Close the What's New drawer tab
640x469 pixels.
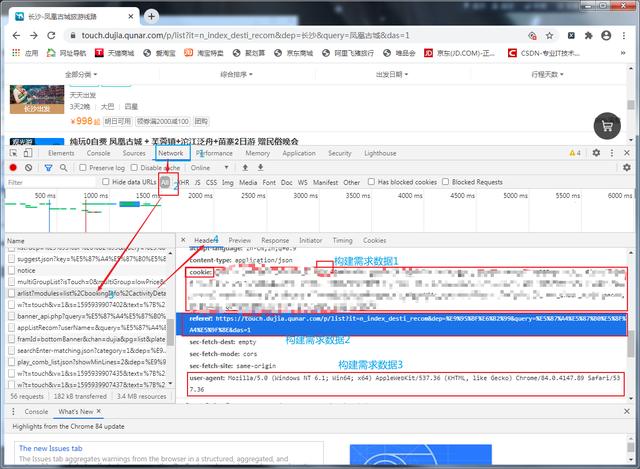(99, 411)
